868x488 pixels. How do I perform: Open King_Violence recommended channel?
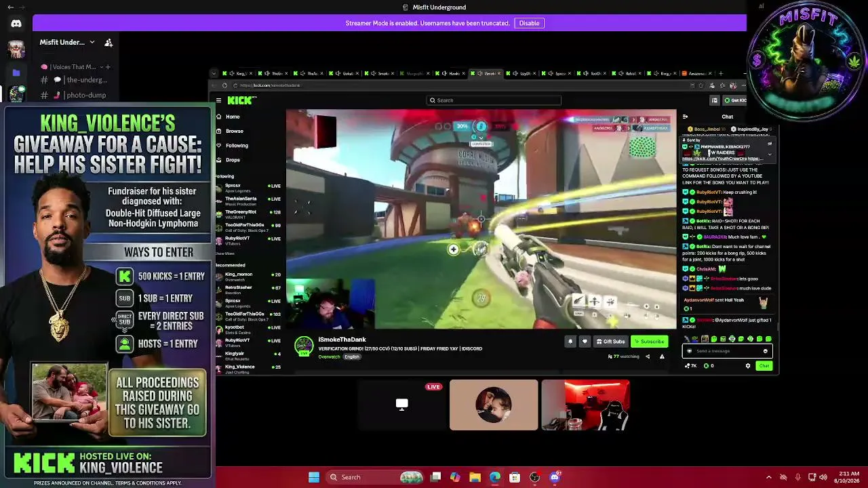248,368
